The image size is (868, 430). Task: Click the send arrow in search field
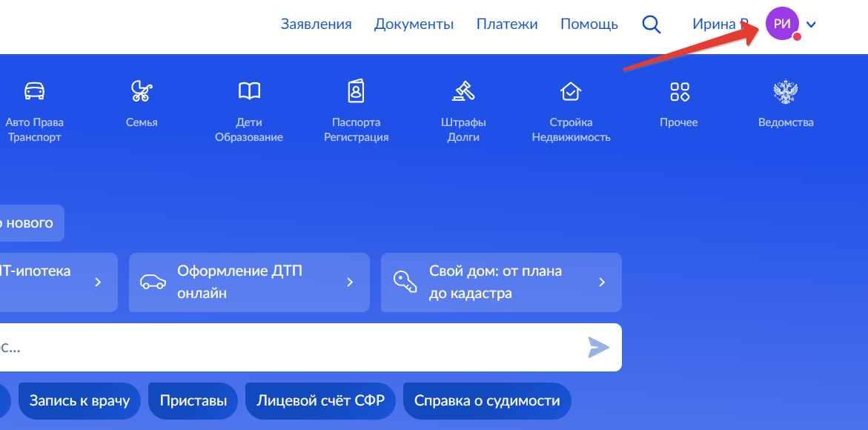[x=598, y=348]
